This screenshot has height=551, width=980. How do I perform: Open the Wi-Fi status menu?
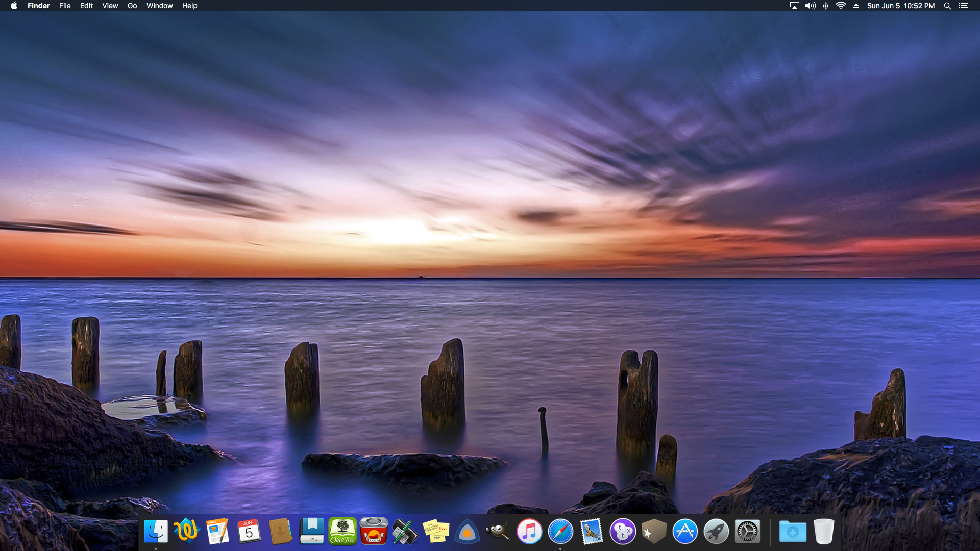point(841,6)
